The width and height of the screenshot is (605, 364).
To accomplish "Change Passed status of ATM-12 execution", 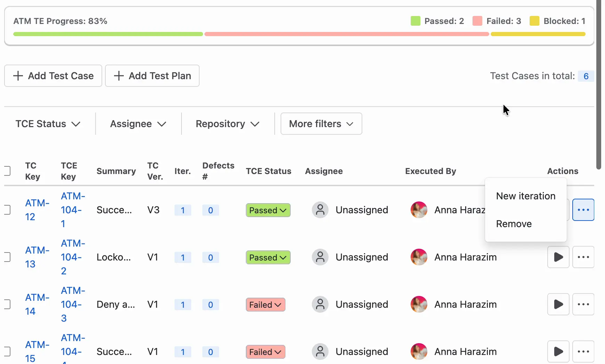I will (x=268, y=210).
